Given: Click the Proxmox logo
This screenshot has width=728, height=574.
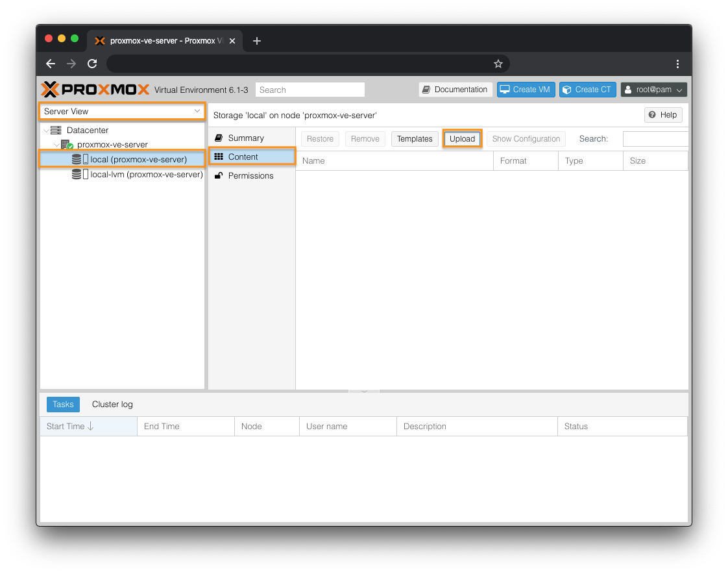Looking at the screenshot, I should pos(95,89).
